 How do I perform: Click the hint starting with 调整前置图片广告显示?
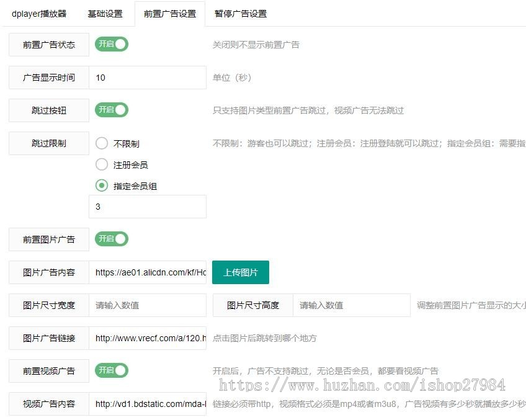(471, 305)
